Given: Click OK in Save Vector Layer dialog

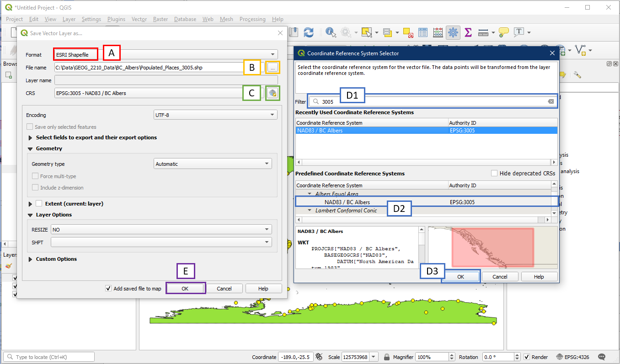Looking at the screenshot, I should (x=185, y=289).
